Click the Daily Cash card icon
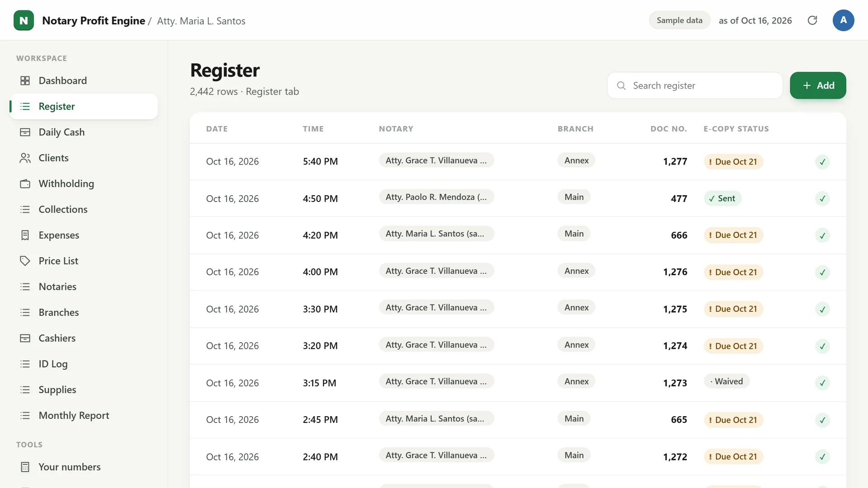The width and height of the screenshot is (868, 488). (25, 132)
